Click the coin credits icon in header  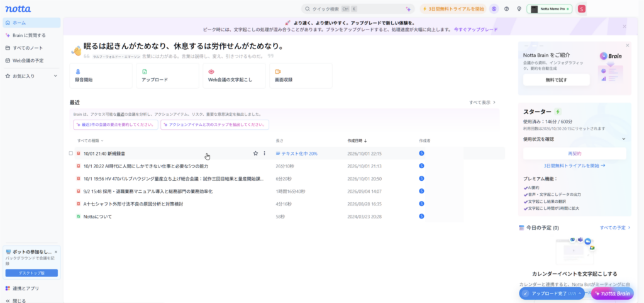pos(494,9)
